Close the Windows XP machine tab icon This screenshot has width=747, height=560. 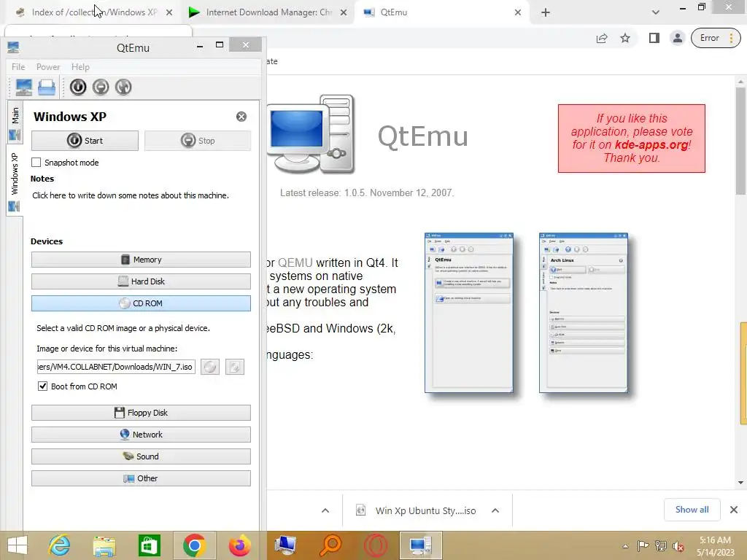tap(241, 117)
